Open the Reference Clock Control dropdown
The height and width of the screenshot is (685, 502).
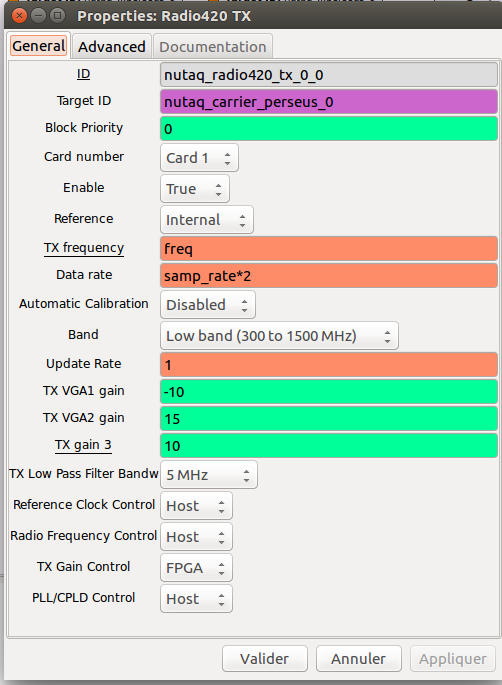pyautogui.click(x=196, y=505)
